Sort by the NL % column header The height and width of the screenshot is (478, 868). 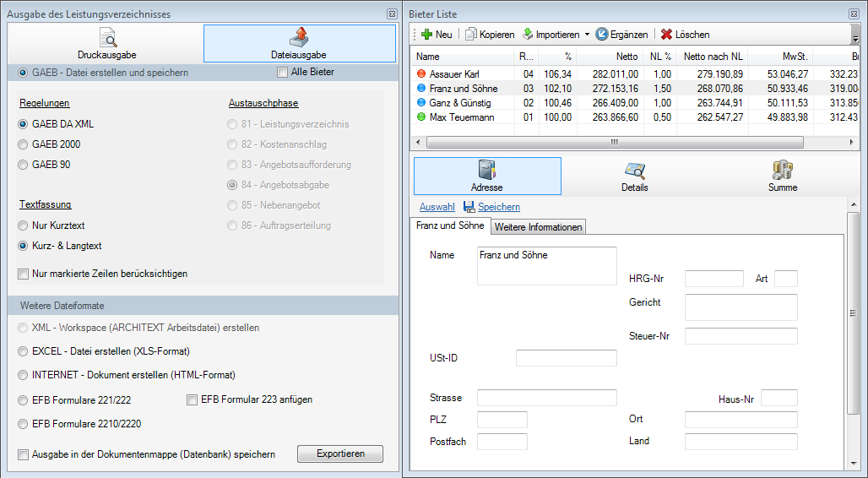659,57
